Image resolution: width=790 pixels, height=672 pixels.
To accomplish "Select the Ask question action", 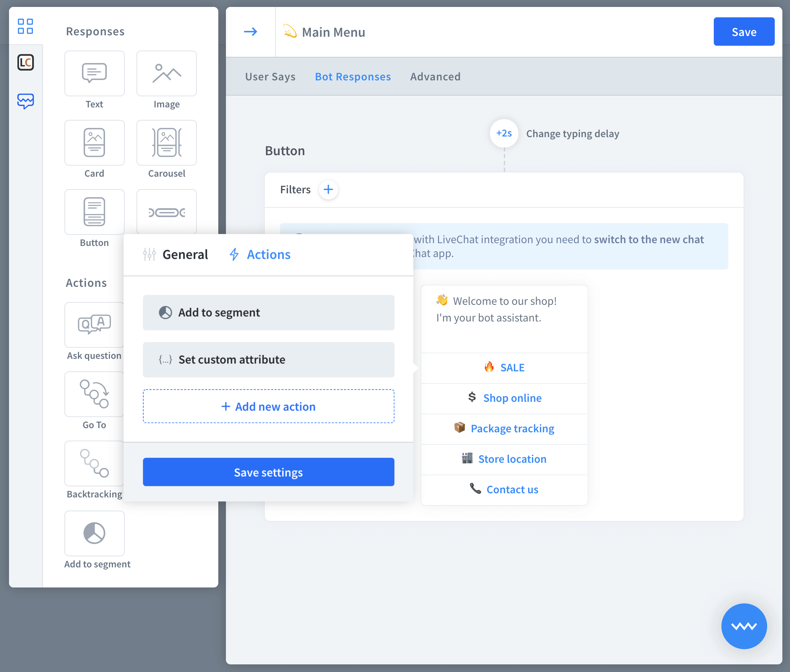I will point(94,325).
